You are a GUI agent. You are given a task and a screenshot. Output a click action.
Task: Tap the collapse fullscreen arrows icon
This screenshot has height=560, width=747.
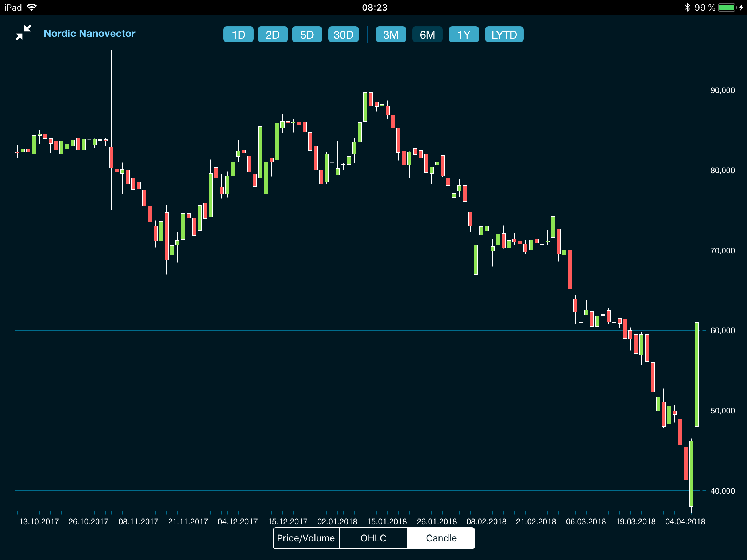[x=23, y=33]
